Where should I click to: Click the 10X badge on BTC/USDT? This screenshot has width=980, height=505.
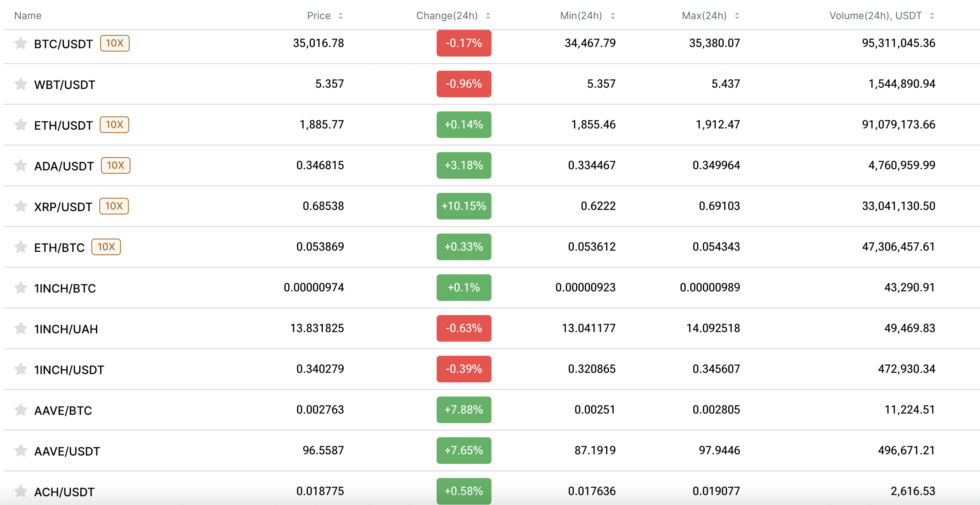tap(115, 43)
